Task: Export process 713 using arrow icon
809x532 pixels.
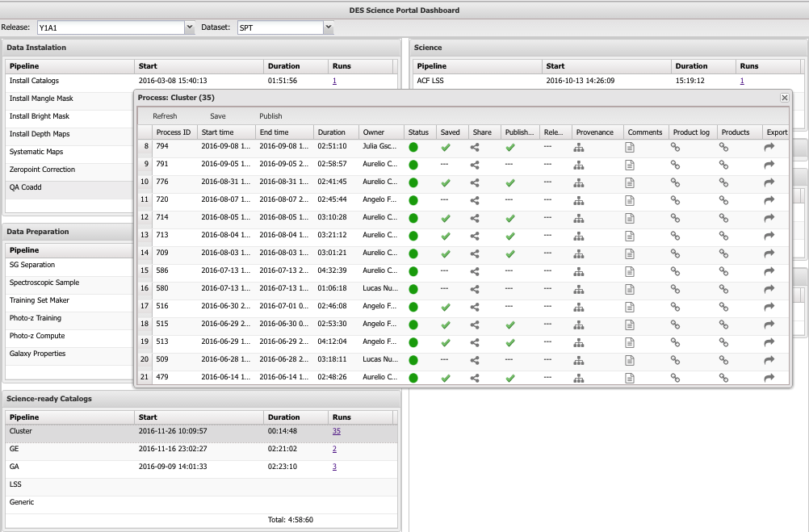Action: click(769, 236)
